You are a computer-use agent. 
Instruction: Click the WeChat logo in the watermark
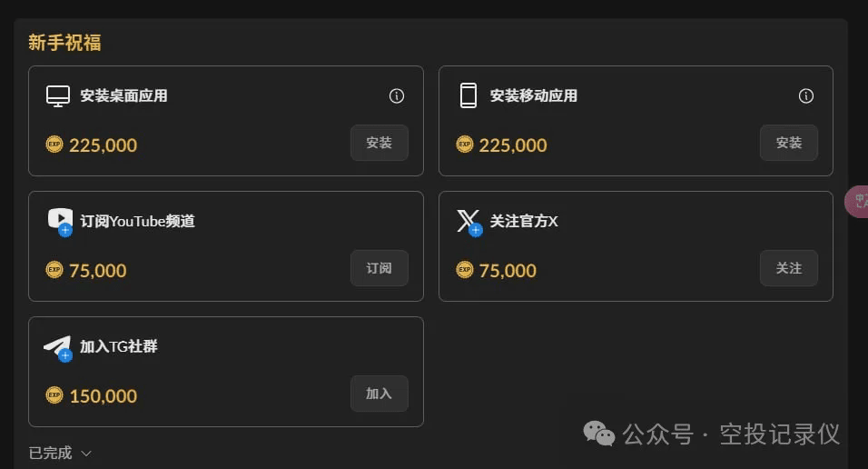pyautogui.click(x=599, y=433)
